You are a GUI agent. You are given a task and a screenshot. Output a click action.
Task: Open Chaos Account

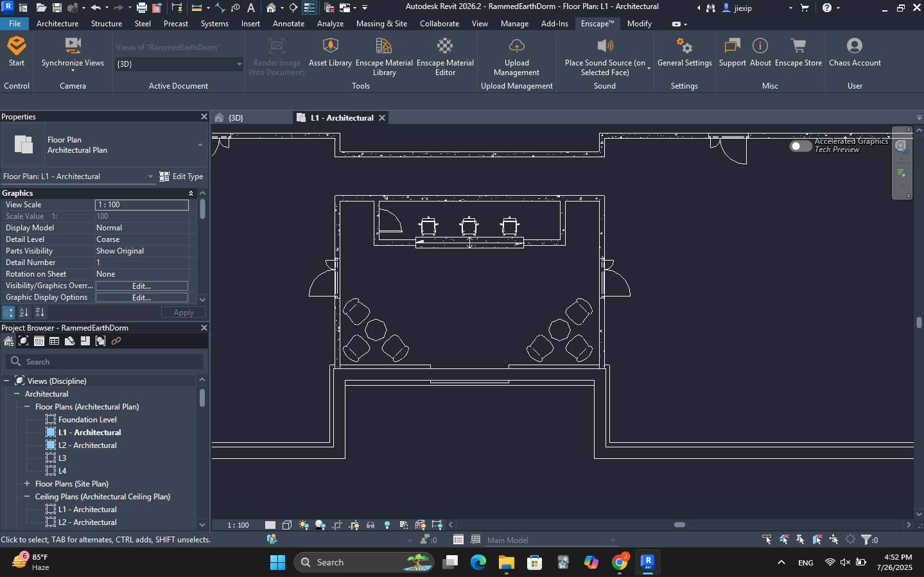point(855,51)
